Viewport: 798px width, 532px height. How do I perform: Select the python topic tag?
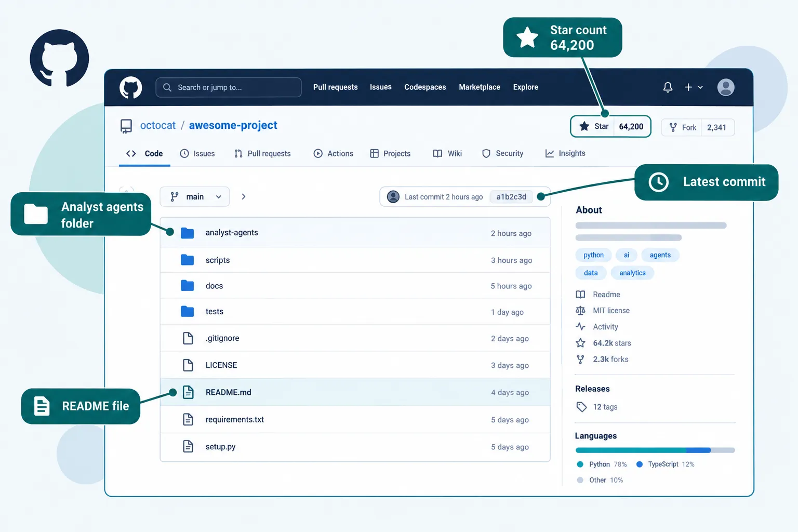(x=593, y=255)
